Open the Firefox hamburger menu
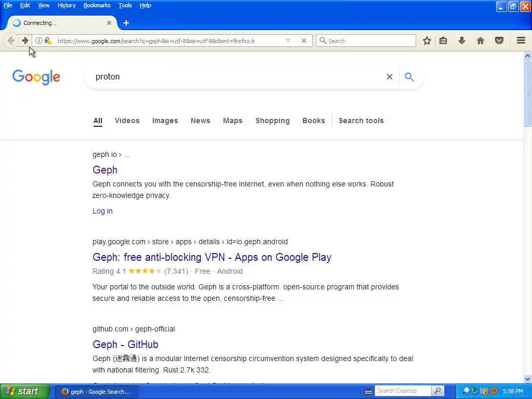Screen dimensions: 532x399 (x=521, y=41)
